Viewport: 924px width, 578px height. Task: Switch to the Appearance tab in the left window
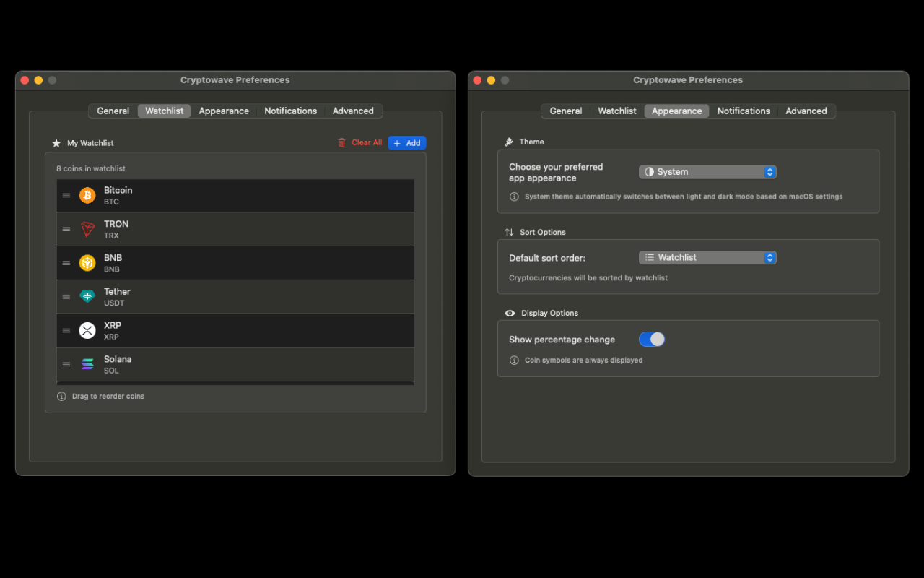224,111
